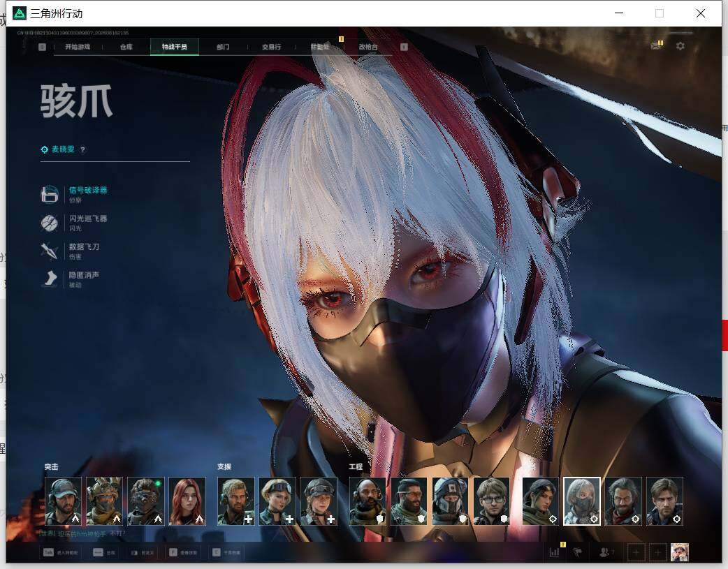The width and height of the screenshot is (728, 569).
Task: Select the 闪光巡飞器 skill icon
Action: (49, 223)
